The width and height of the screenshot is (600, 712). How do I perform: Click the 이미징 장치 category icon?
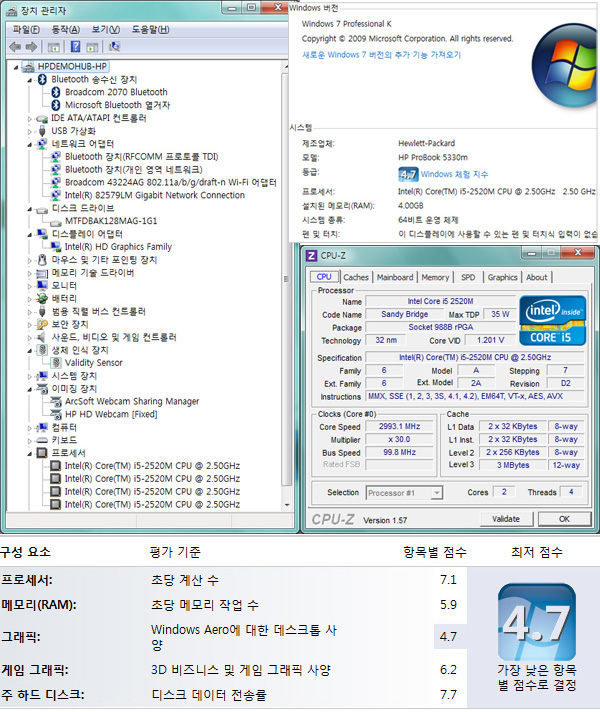coord(42,389)
